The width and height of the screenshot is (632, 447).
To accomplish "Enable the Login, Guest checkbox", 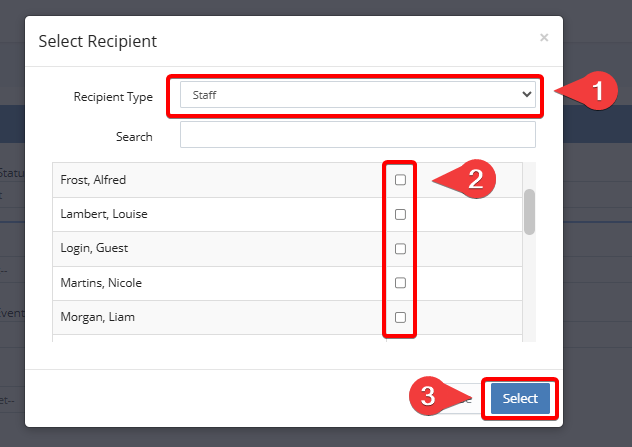I will pyautogui.click(x=400, y=248).
